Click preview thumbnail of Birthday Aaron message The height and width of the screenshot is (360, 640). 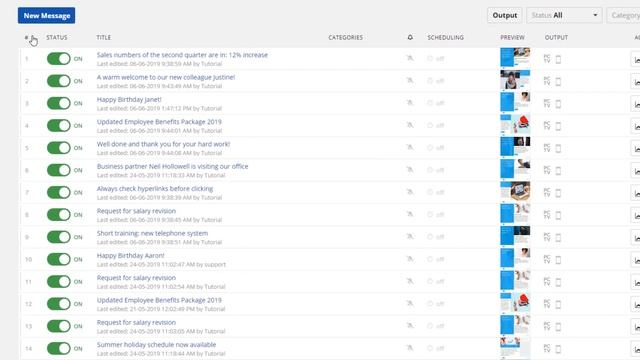click(x=515, y=258)
